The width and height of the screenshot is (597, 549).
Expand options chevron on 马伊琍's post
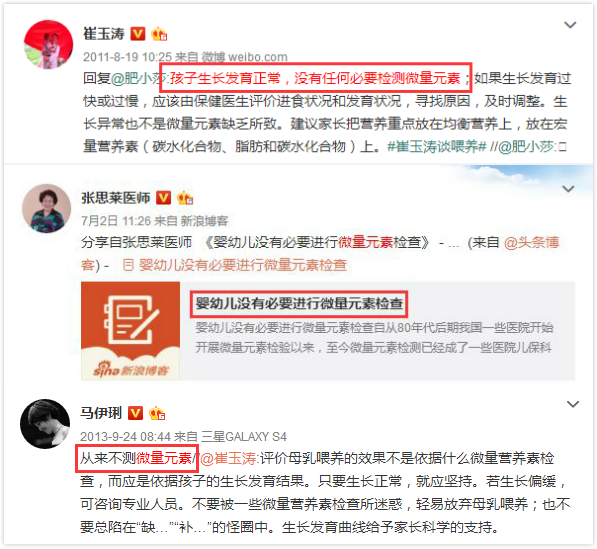click(x=573, y=404)
